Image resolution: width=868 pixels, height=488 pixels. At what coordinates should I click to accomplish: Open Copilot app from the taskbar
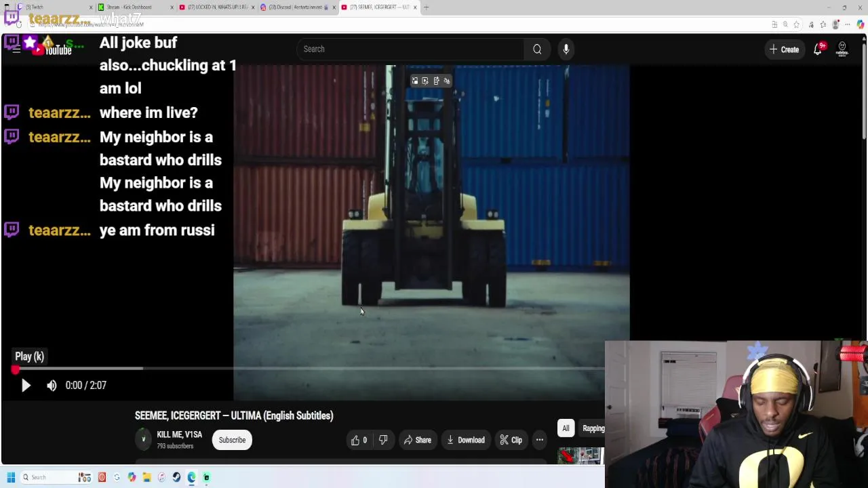click(x=132, y=477)
